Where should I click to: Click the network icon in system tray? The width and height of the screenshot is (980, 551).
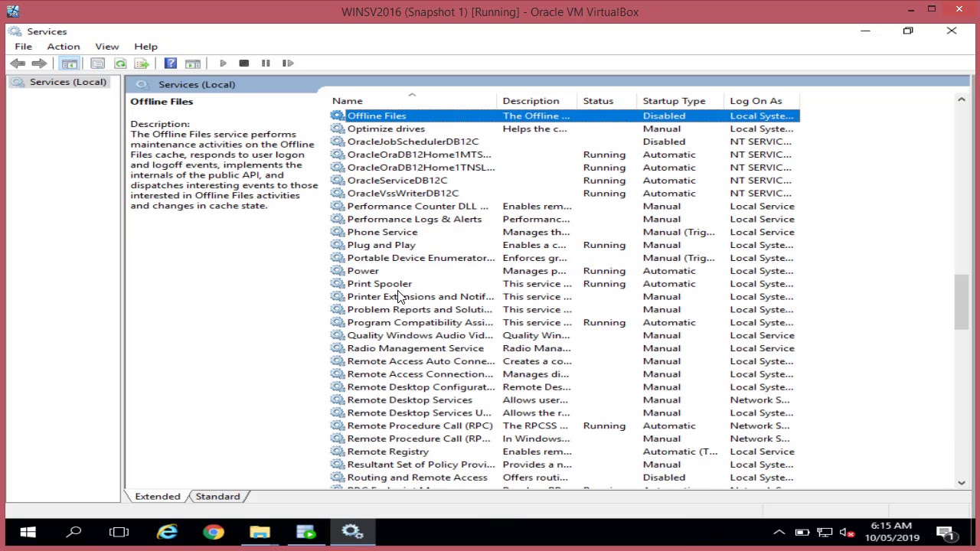point(825,533)
